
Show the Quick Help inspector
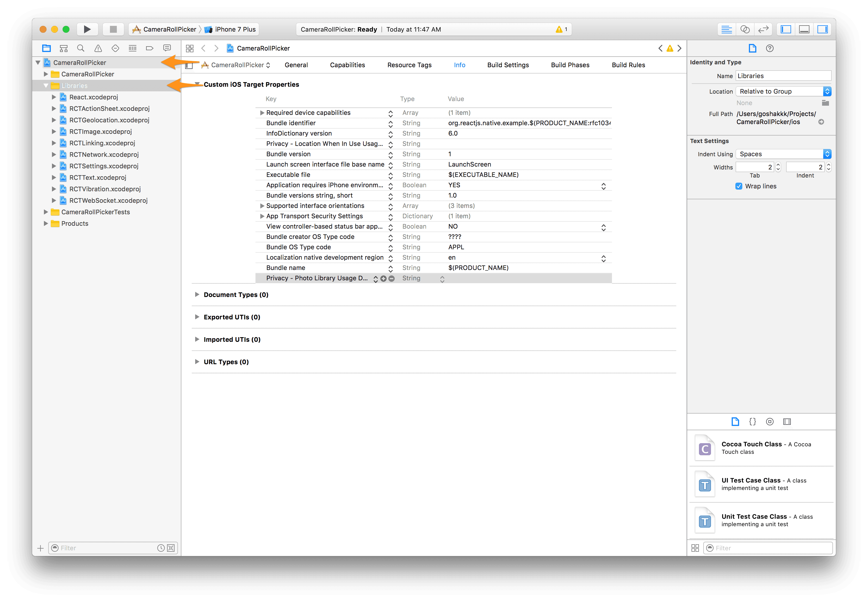(x=770, y=48)
